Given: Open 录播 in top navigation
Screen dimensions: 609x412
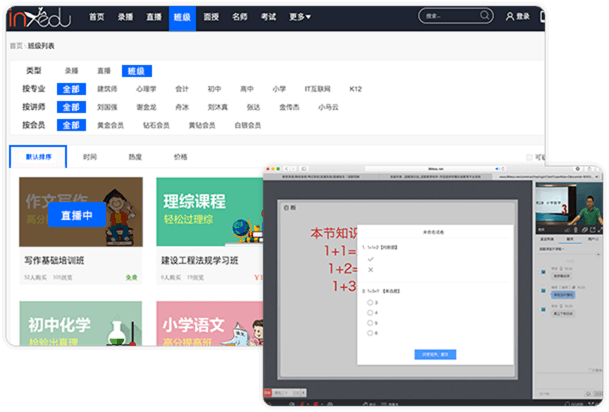Looking at the screenshot, I should coord(125,17).
